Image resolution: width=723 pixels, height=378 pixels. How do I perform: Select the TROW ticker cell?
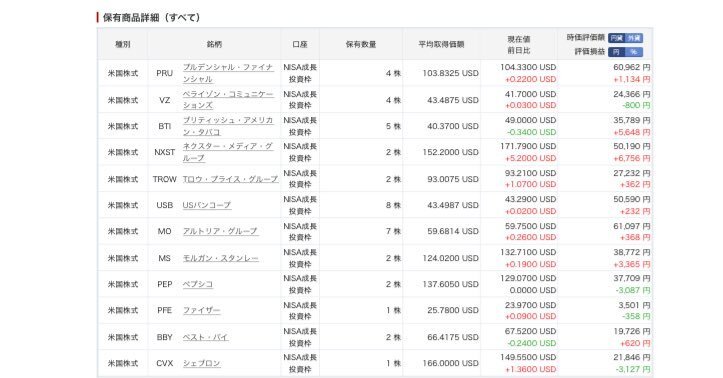165,179
